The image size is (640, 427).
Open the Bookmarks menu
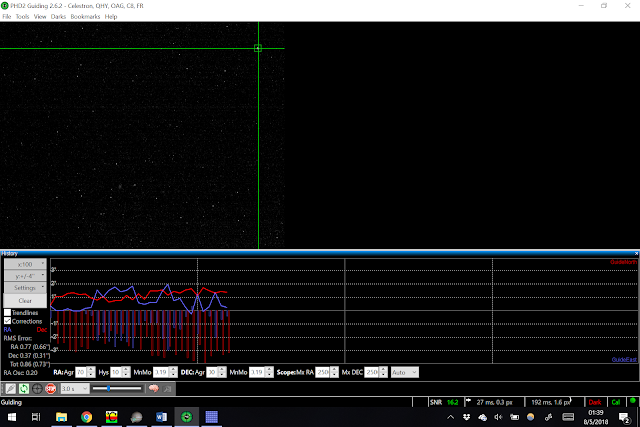pyautogui.click(x=85, y=17)
